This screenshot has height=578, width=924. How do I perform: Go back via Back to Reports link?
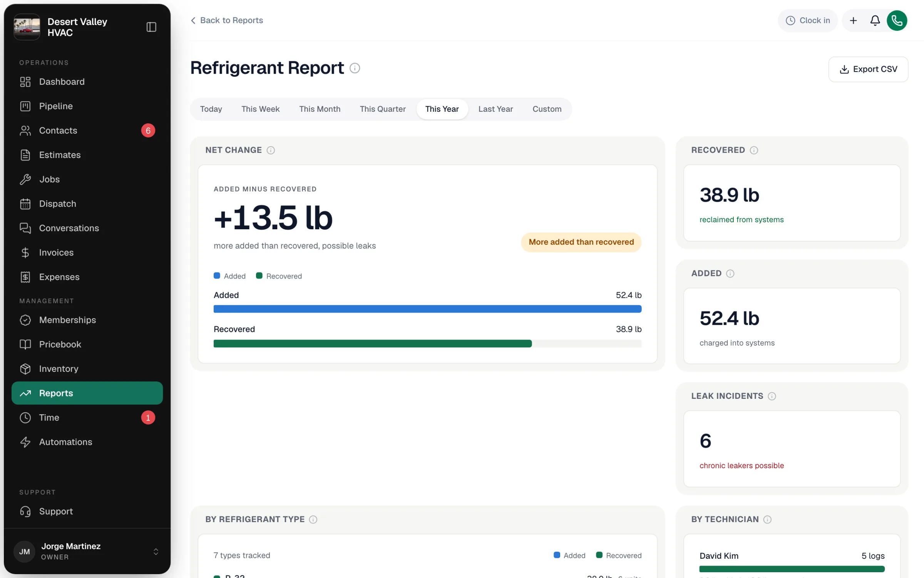(227, 20)
